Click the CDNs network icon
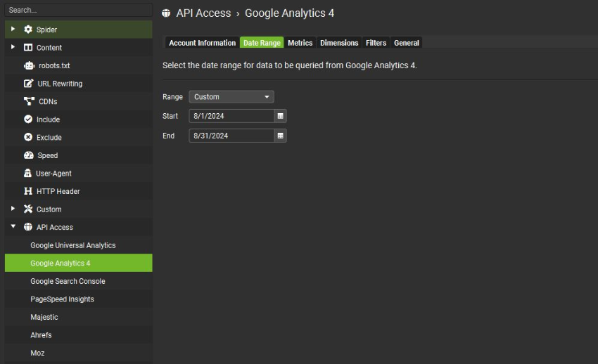This screenshot has height=364, width=598. point(29,101)
